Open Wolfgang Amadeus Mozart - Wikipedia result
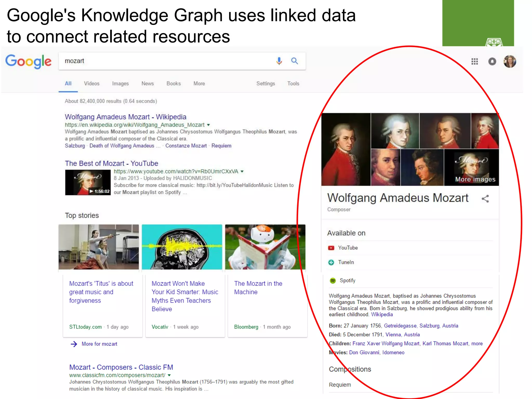The height and width of the screenshot is (399, 532). (x=125, y=117)
